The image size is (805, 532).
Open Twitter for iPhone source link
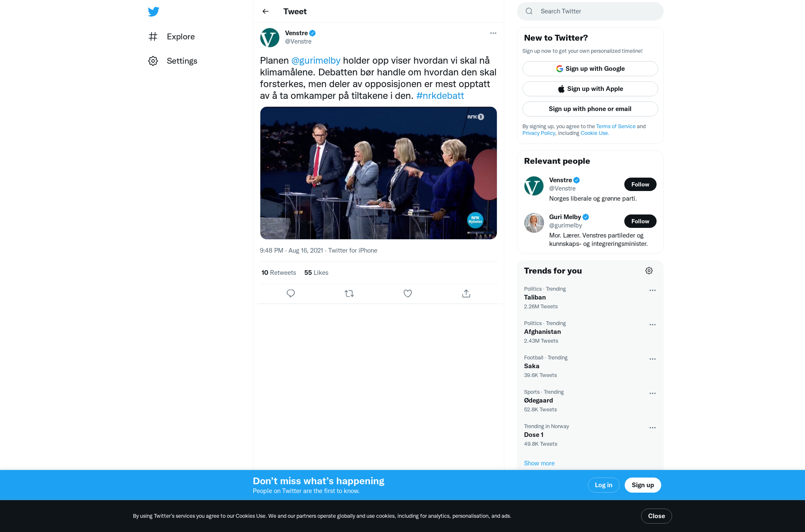tap(353, 251)
